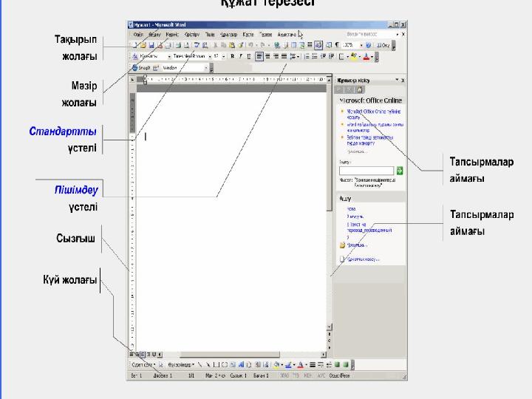Select Align Left
This screenshot has height=399, width=532.
(259, 56)
